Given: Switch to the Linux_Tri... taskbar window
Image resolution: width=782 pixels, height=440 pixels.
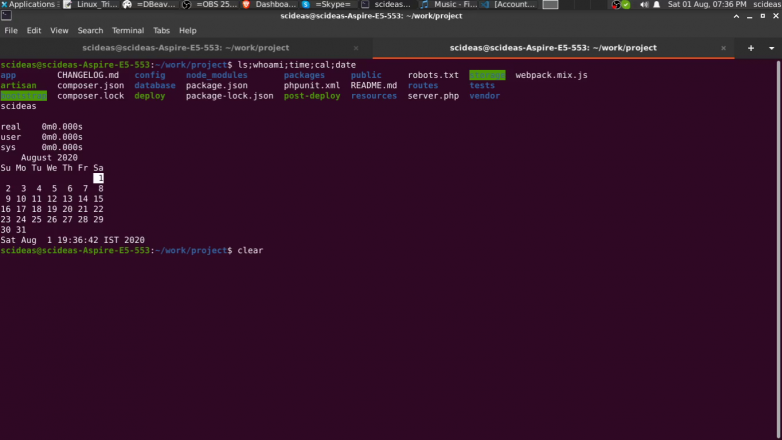Looking at the screenshot, I should tap(91, 4).
